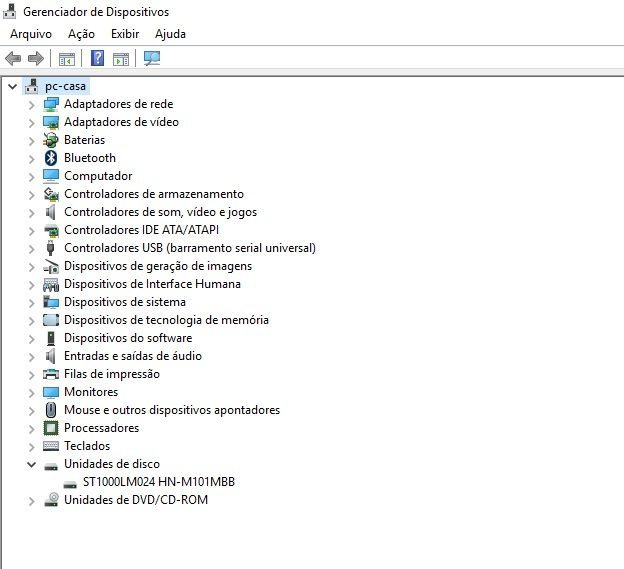Image resolution: width=624 pixels, height=569 pixels.
Task: Expand the Baterias node
Action: tap(31, 141)
